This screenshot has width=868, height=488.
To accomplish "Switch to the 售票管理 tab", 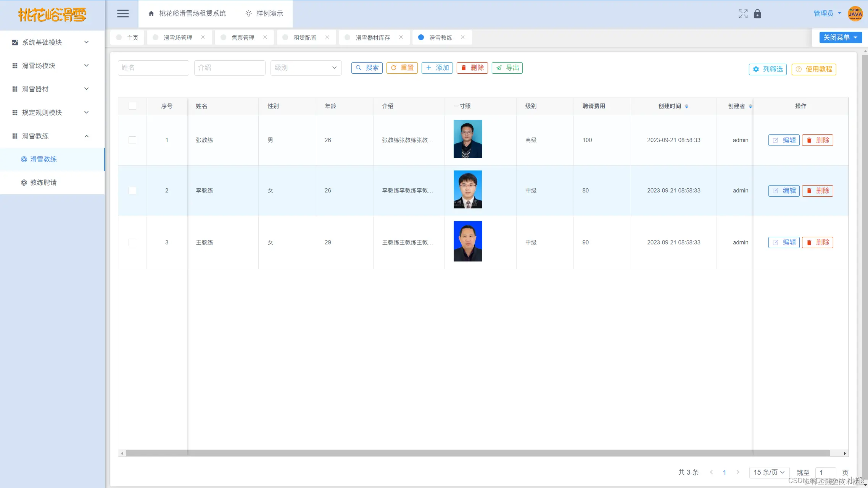I will [x=243, y=37].
